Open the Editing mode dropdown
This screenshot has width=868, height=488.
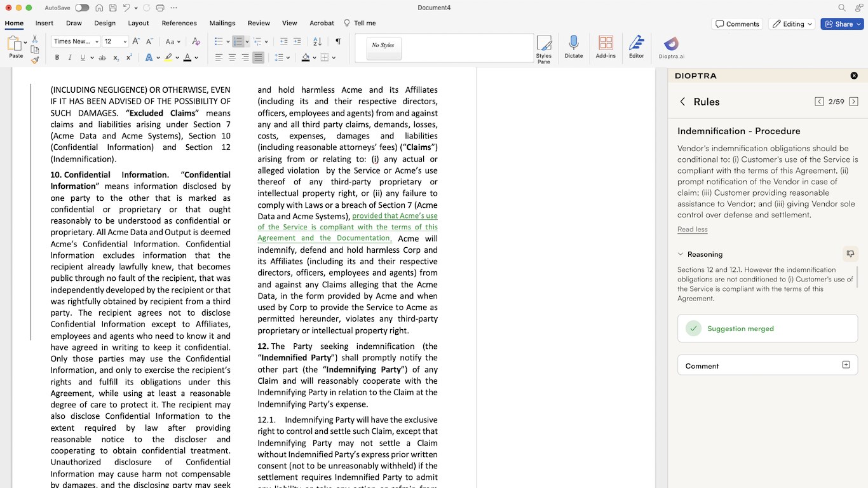(792, 24)
